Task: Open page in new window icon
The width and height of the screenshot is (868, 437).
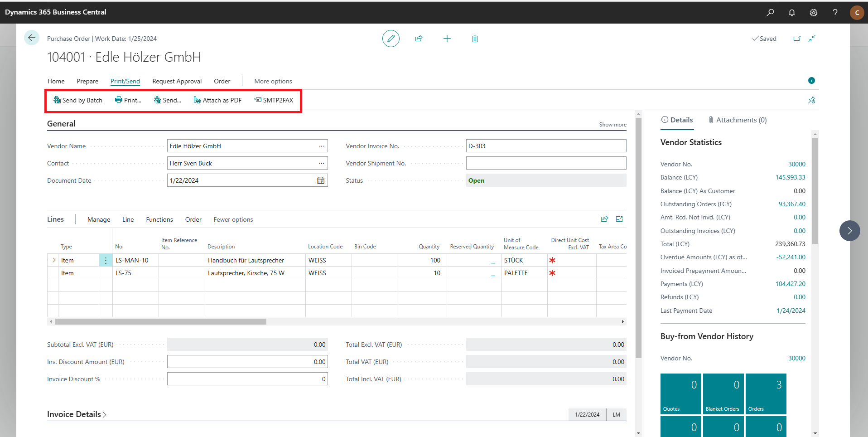Action: pos(797,39)
